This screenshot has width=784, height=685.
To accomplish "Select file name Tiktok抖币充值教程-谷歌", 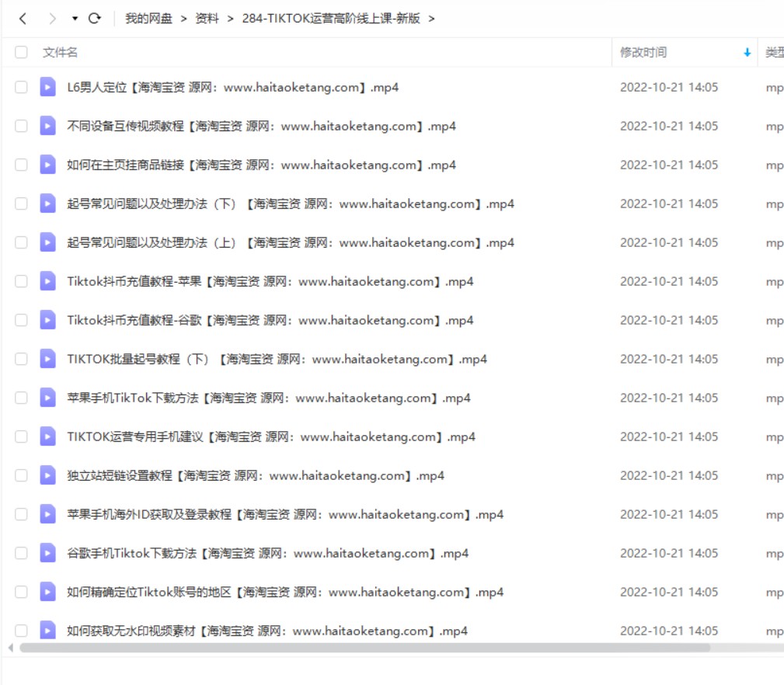I will (270, 321).
